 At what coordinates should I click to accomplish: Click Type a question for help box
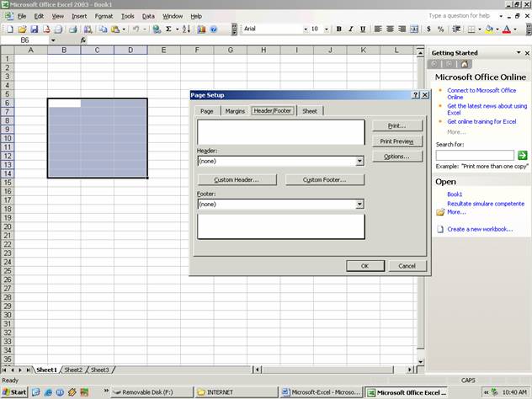pos(462,16)
